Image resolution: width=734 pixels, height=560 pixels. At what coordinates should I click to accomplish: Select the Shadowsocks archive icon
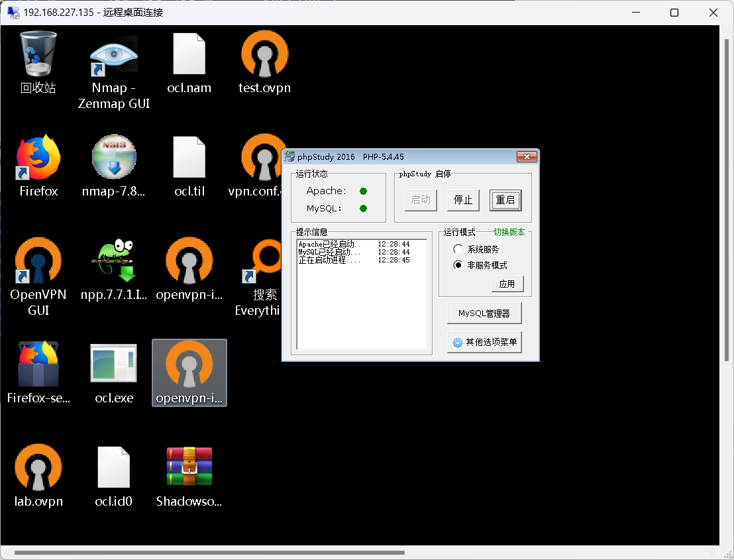(189, 469)
